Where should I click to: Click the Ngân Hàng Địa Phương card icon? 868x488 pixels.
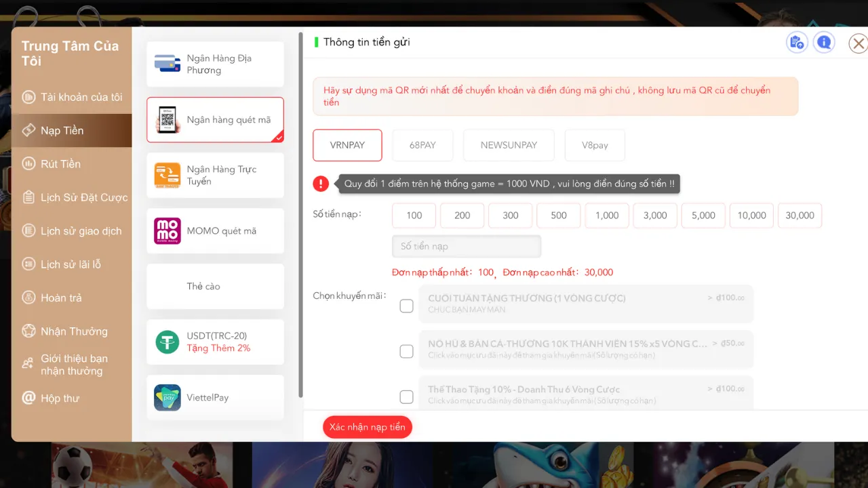[x=167, y=64]
